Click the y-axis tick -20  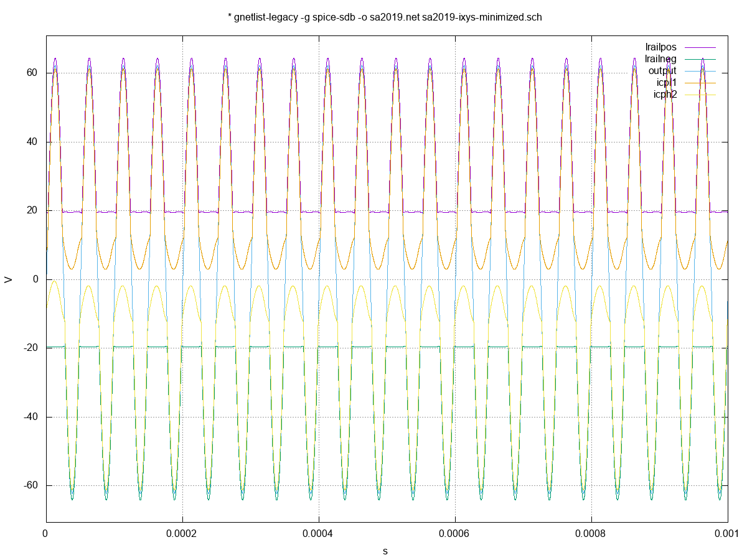pyautogui.click(x=31, y=348)
